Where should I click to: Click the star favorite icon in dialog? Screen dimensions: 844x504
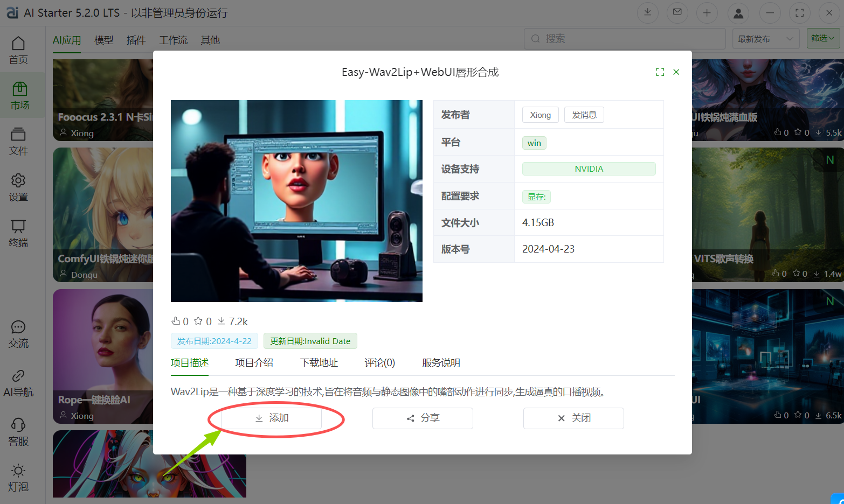click(198, 321)
